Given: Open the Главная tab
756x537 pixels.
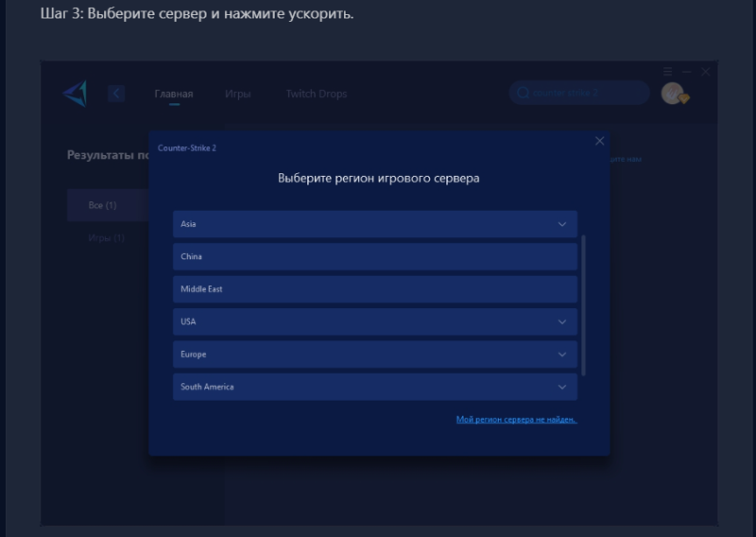Looking at the screenshot, I should tap(174, 94).
